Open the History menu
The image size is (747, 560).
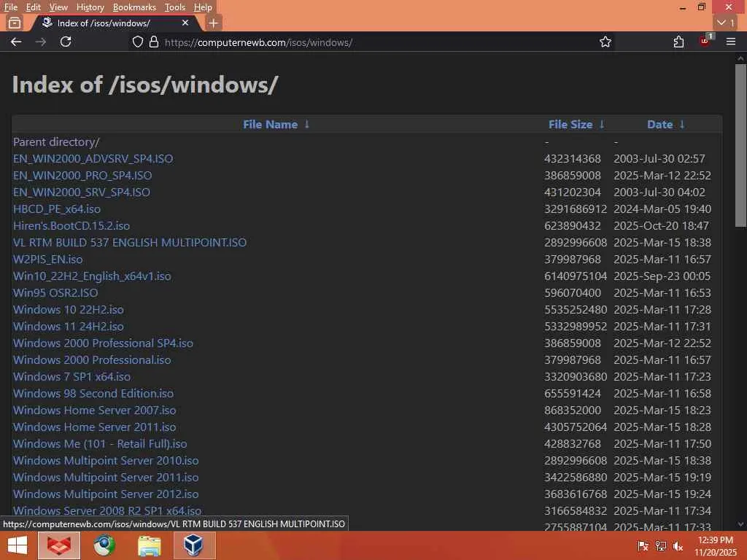coord(90,7)
